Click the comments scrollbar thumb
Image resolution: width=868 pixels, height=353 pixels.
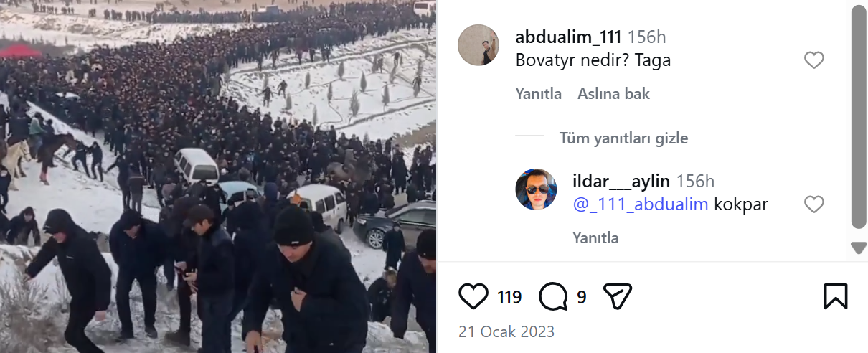click(x=859, y=117)
